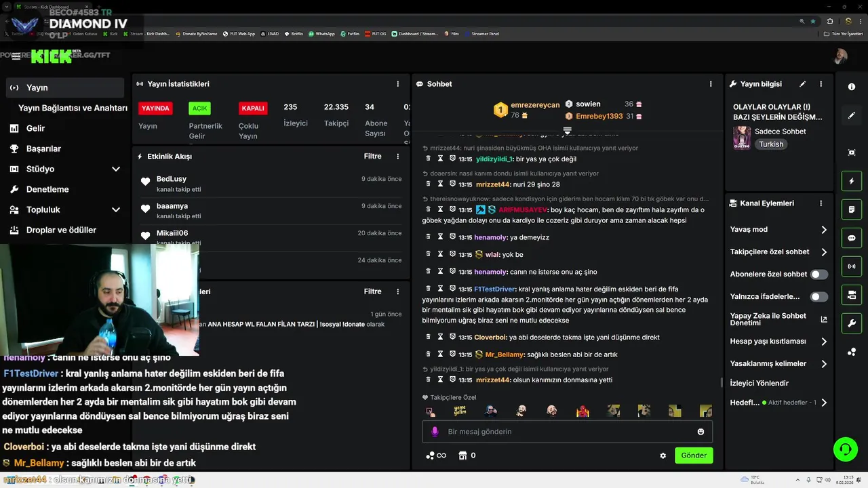Delete henamoly ya demeyizz message

click(428, 237)
